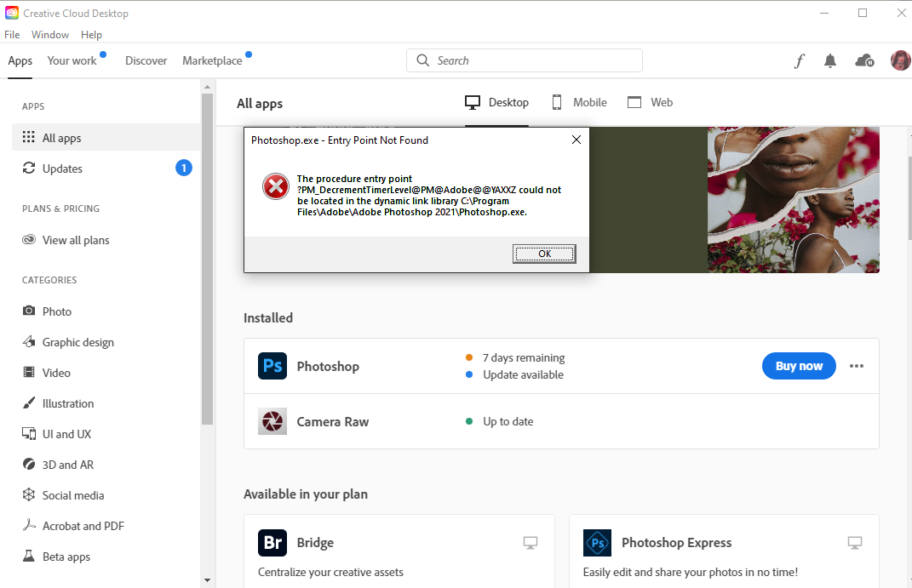The image size is (912, 588).
Task: Click the Photoshop Express card title
Action: tap(676, 543)
